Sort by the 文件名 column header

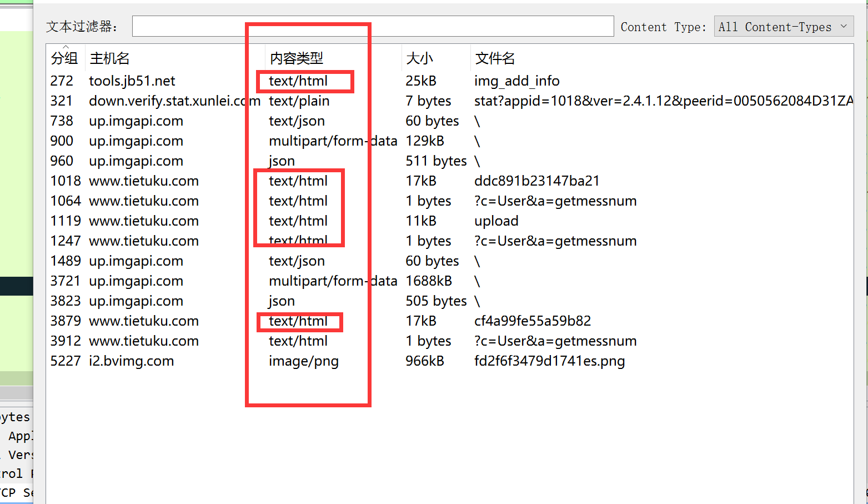click(495, 58)
